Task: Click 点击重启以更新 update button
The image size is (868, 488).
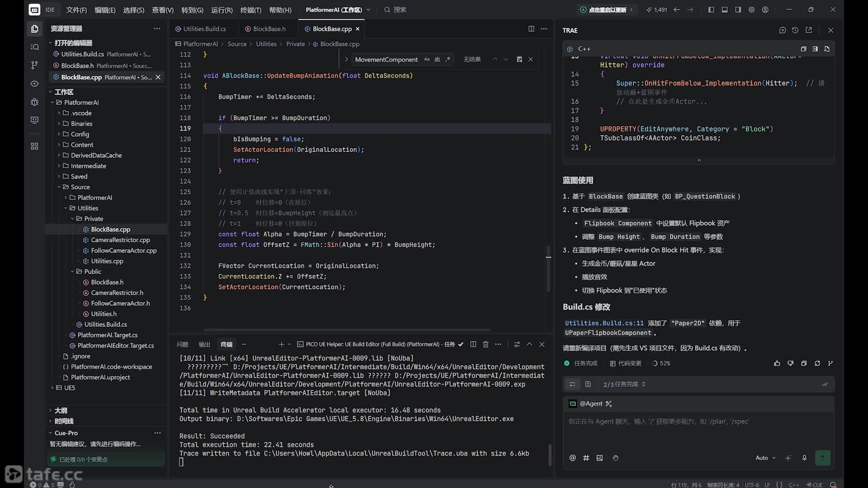Action: tap(607, 9)
